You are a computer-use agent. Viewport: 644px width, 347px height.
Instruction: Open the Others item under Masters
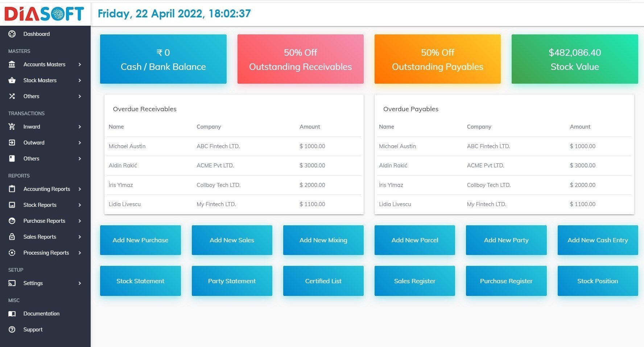(x=32, y=96)
